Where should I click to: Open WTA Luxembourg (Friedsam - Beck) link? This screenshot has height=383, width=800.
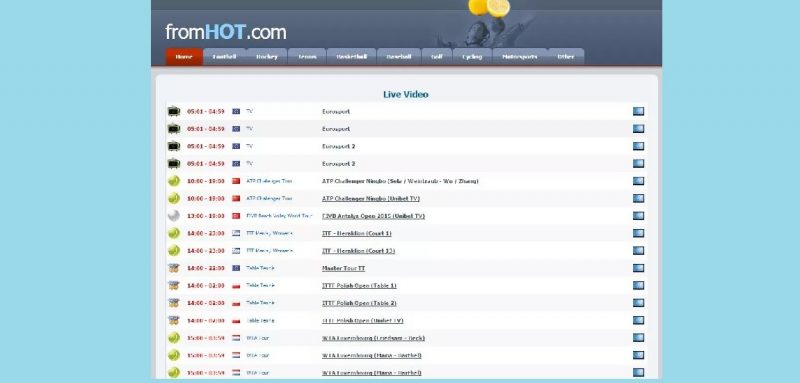tap(373, 338)
